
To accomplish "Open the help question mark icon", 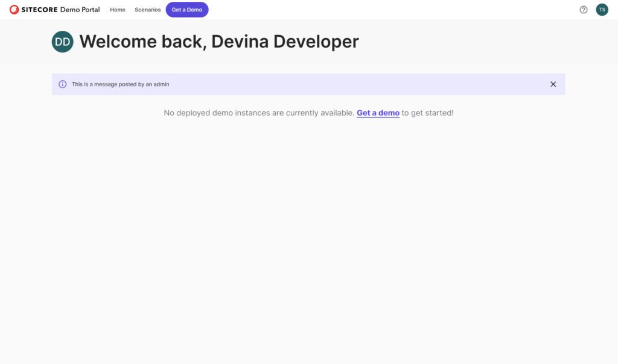I will pos(584,10).
